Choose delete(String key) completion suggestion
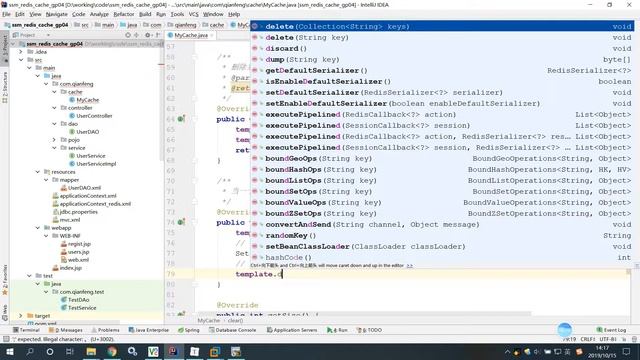Viewport: 640px width, 360px height. [442, 38]
